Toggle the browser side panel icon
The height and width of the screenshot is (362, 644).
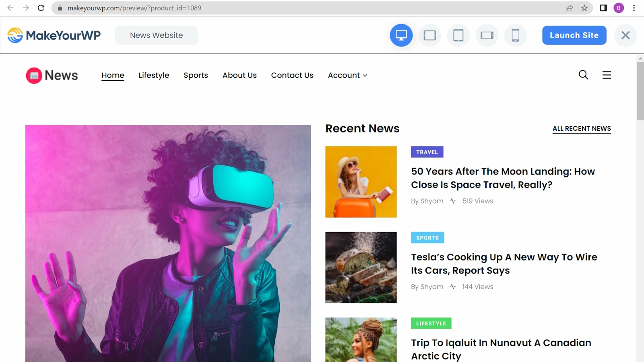[x=603, y=8]
